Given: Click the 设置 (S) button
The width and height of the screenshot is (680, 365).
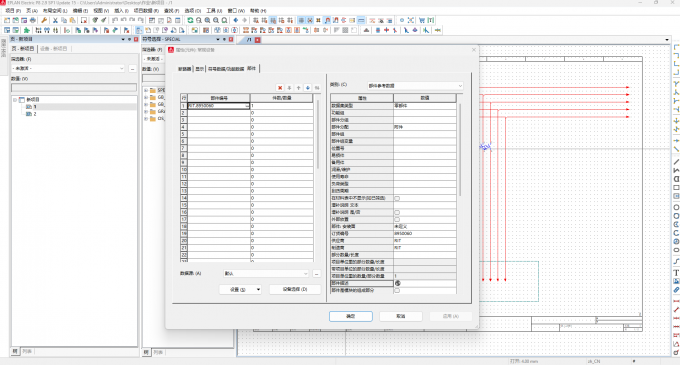Looking at the screenshot, I should [240, 289].
